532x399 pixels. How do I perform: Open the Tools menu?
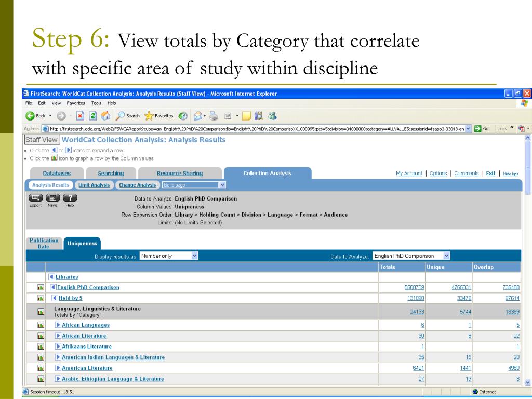click(96, 103)
